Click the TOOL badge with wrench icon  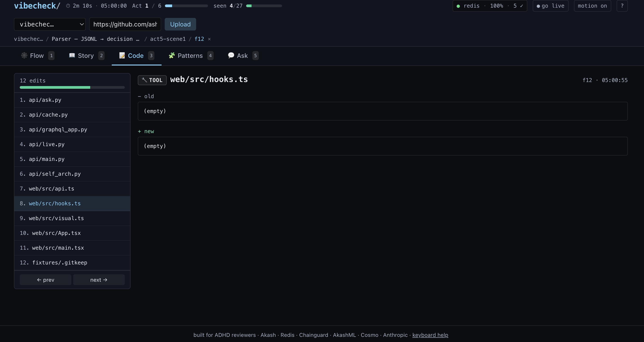tap(152, 80)
